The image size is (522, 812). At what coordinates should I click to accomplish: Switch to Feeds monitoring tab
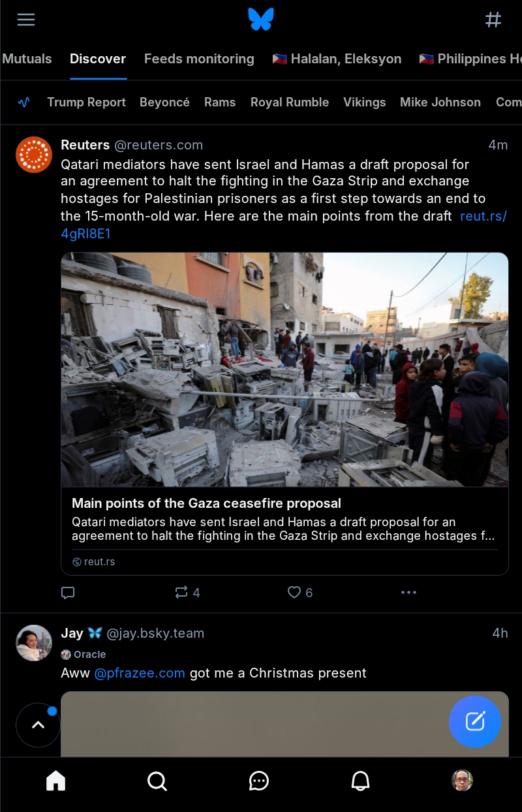[x=199, y=59]
